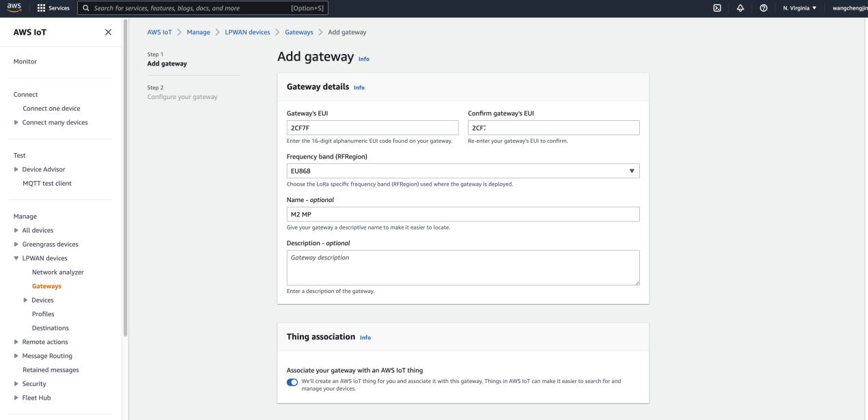Click the help question mark icon

(762, 8)
